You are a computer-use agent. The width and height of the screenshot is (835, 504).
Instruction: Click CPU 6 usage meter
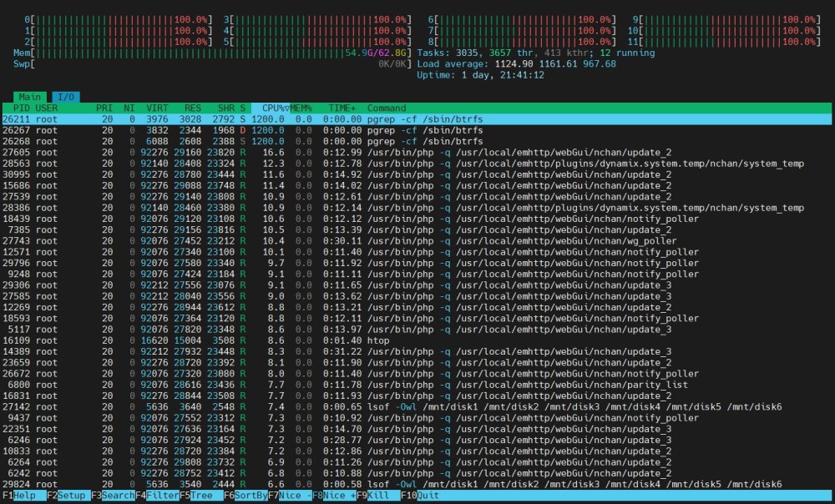coord(522,20)
